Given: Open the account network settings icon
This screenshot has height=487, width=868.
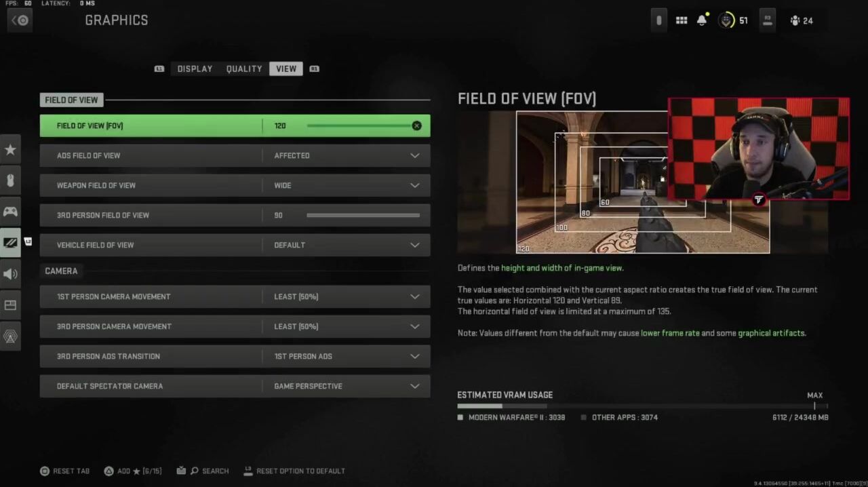Looking at the screenshot, I should pyautogui.click(x=10, y=336).
